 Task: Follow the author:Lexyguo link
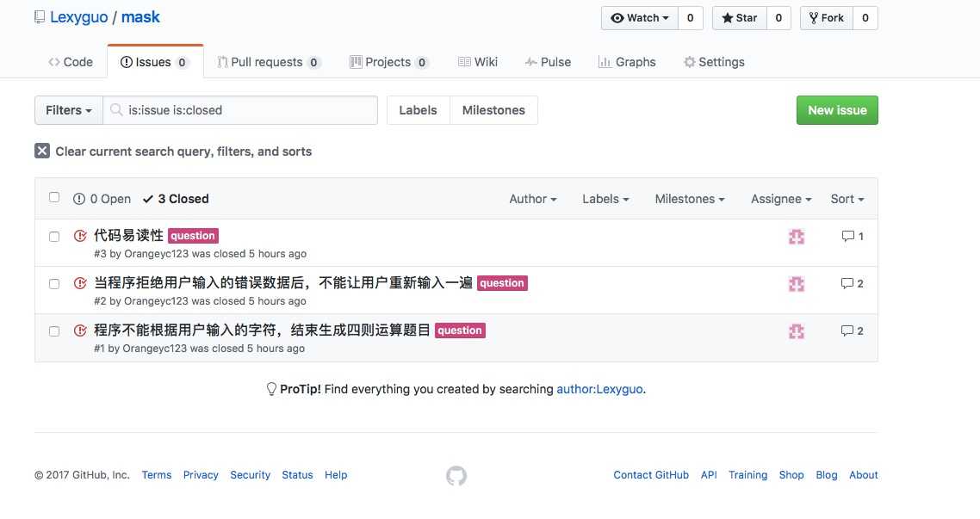[599, 389]
